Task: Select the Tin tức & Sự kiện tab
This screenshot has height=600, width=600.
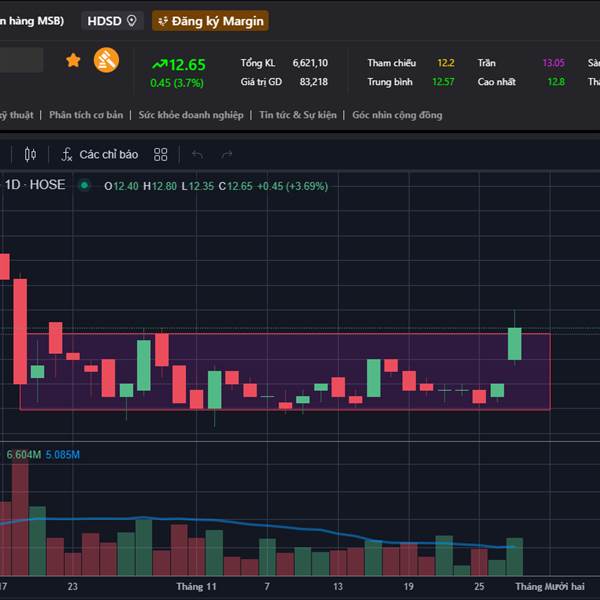Action: [298, 115]
